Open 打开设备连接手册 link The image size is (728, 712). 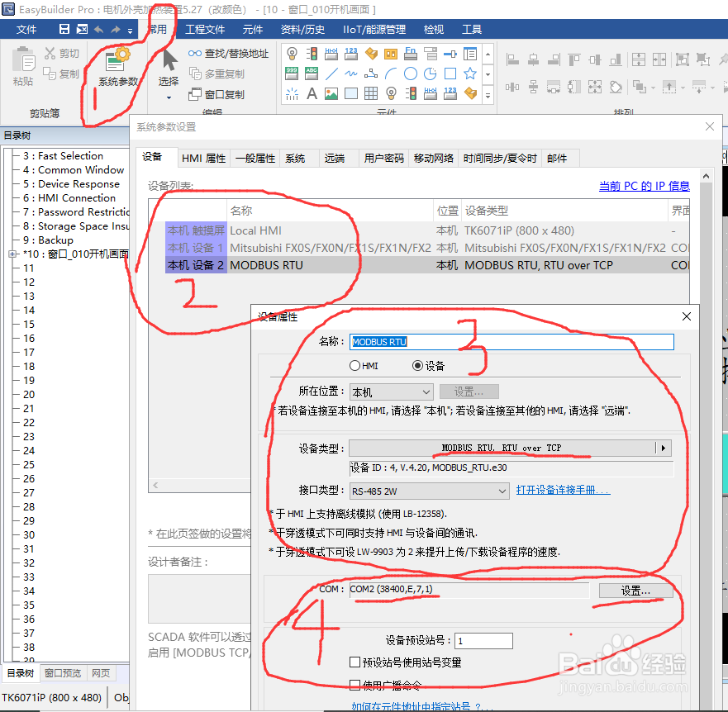coord(564,490)
